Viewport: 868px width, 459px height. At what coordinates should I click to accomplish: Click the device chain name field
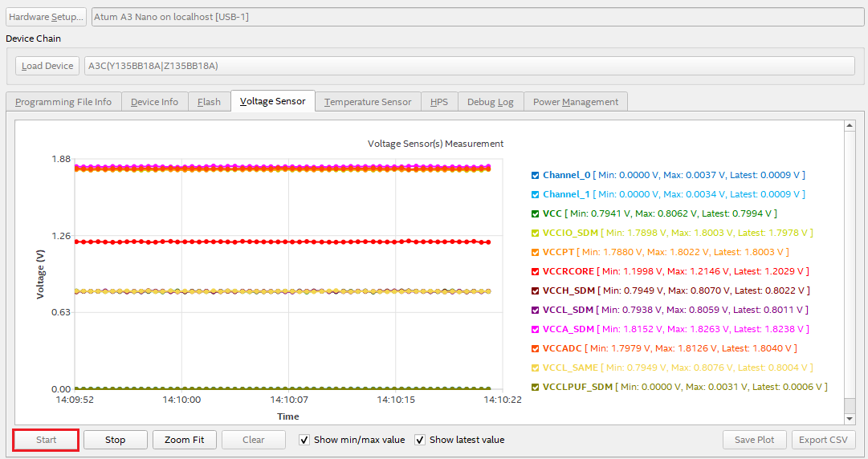[x=469, y=66]
